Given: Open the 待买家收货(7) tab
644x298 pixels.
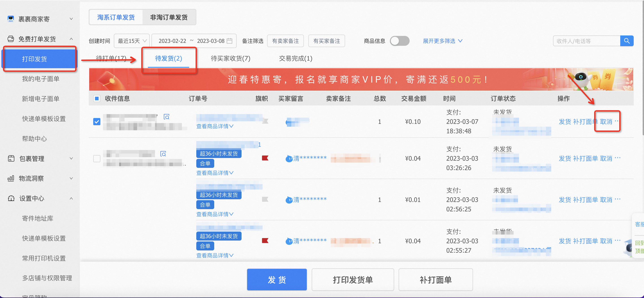Looking at the screenshot, I should (231, 58).
